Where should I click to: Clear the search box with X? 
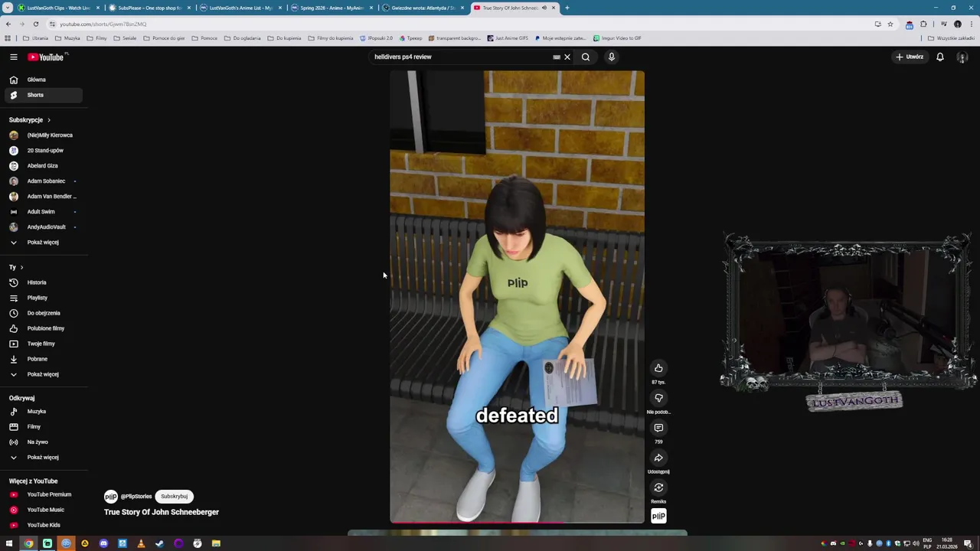[x=567, y=57]
